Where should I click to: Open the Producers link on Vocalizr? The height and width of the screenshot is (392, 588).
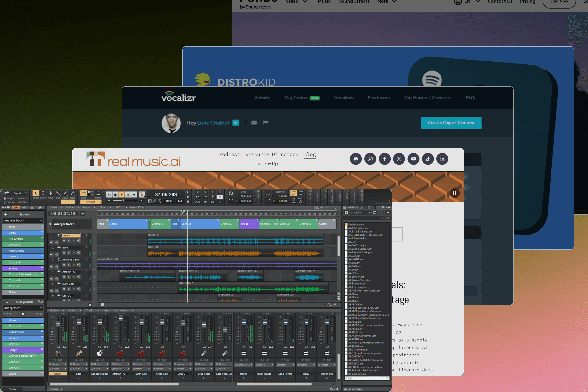[x=378, y=98]
